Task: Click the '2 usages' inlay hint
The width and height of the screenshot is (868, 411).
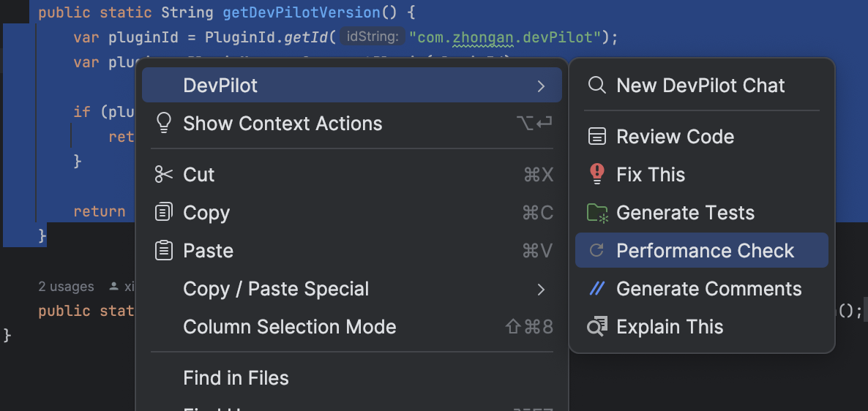Action: coord(66,287)
